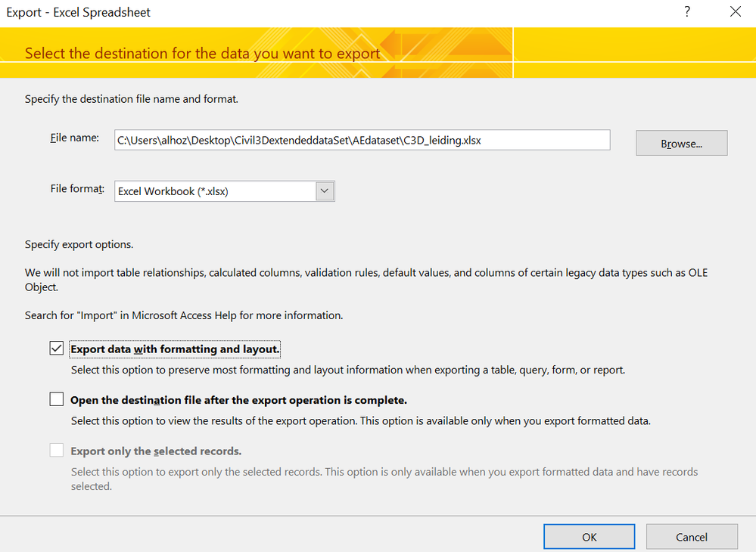Image resolution: width=756 pixels, height=552 pixels.
Task: Close the Export dialog with the X
Action: pyautogui.click(x=735, y=12)
